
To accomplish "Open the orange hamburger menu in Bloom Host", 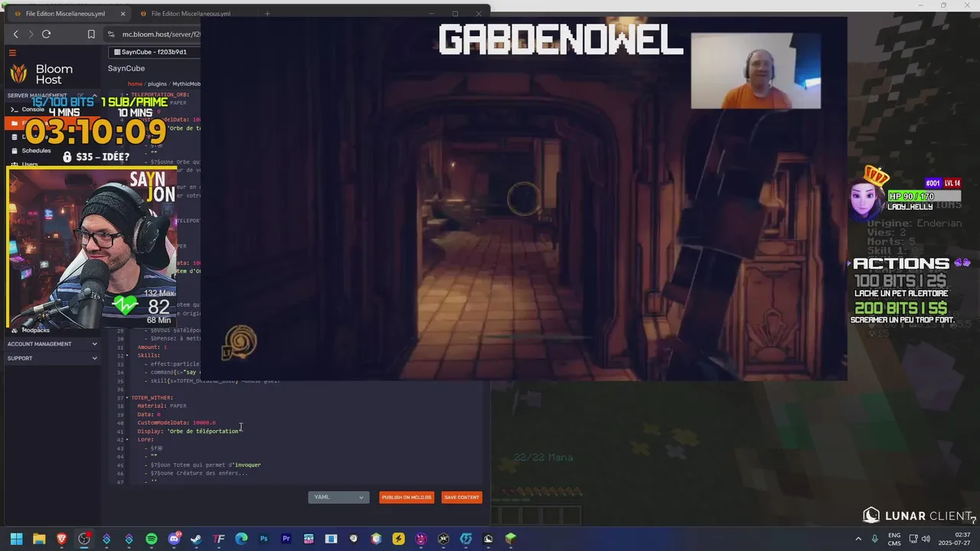I will point(12,53).
